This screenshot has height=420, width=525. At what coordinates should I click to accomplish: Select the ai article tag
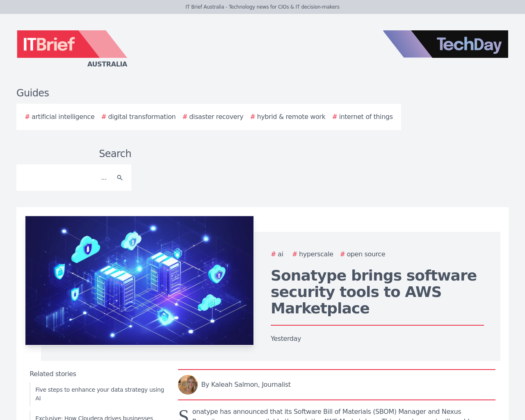click(x=277, y=254)
